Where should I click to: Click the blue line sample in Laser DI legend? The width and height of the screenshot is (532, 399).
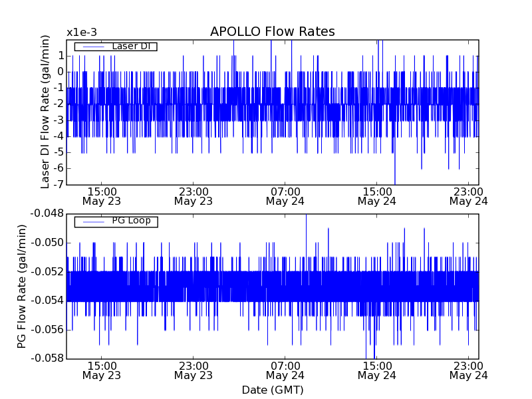pos(92,47)
